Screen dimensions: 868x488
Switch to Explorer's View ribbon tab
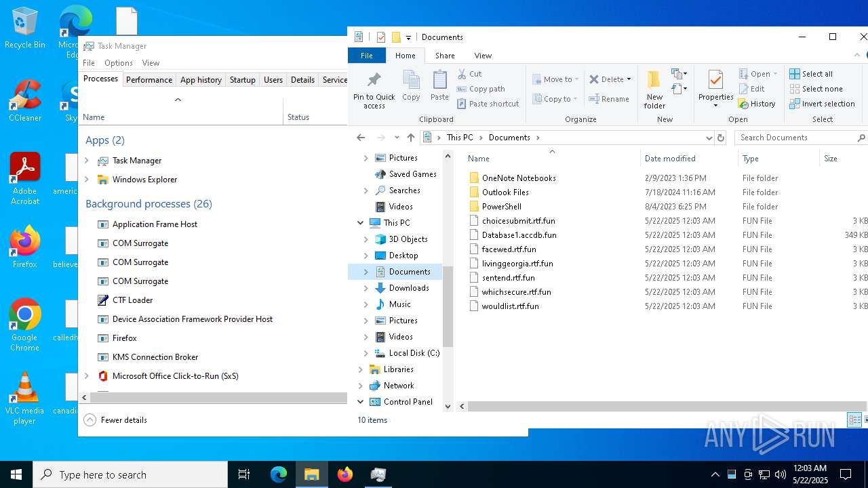pyautogui.click(x=483, y=56)
